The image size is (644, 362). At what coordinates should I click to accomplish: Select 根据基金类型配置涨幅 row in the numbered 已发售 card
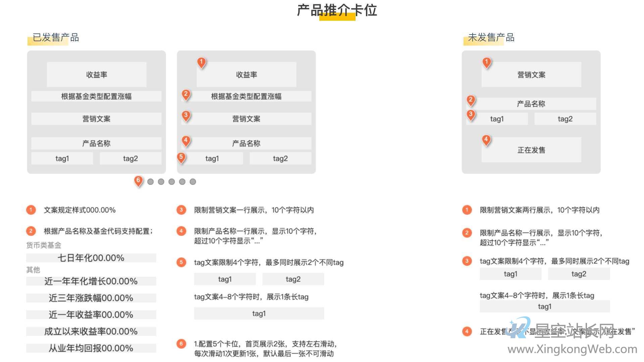246,96
